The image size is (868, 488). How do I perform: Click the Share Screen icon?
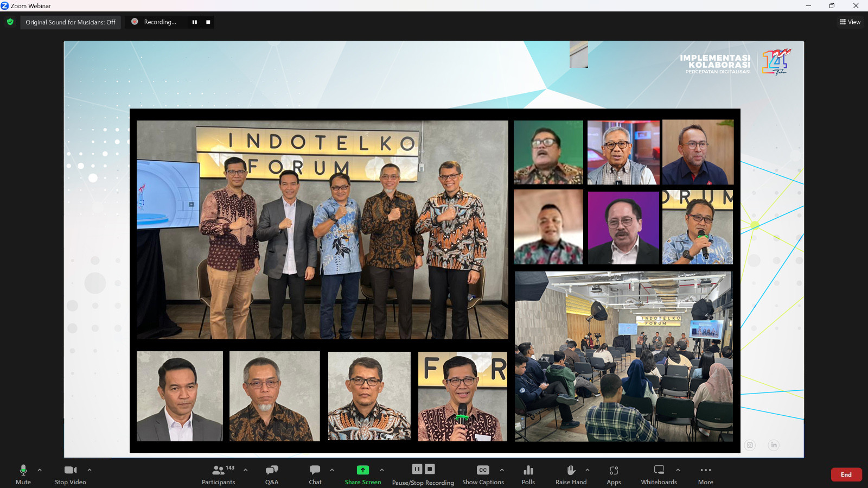coord(362,470)
